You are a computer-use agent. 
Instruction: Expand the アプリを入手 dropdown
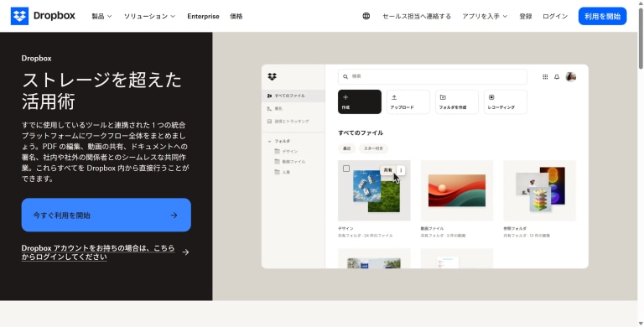(x=485, y=17)
